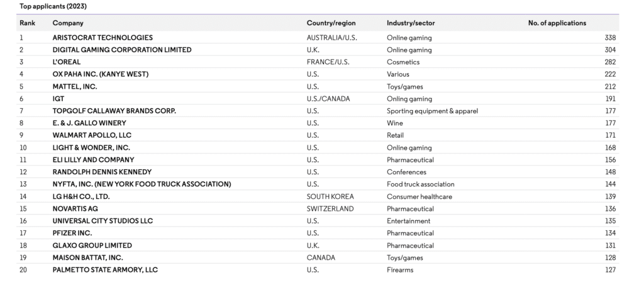
Task: Select ELI LILLY AND COMPANY
Action: (93, 160)
